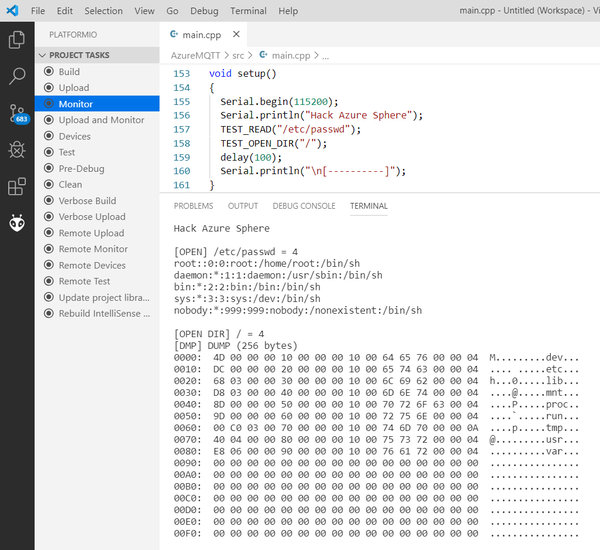The height and width of the screenshot is (550, 600).
Task: Run the Pre-Debug task
Action: tap(97, 168)
